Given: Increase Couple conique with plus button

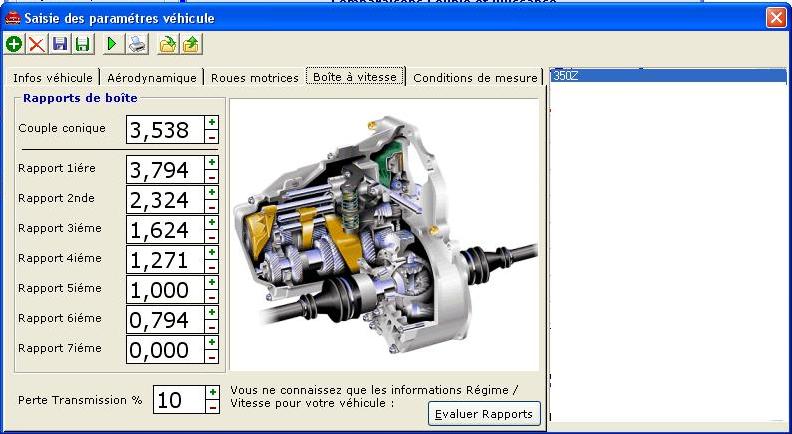Looking at the screenshot, I should [212, 122].
